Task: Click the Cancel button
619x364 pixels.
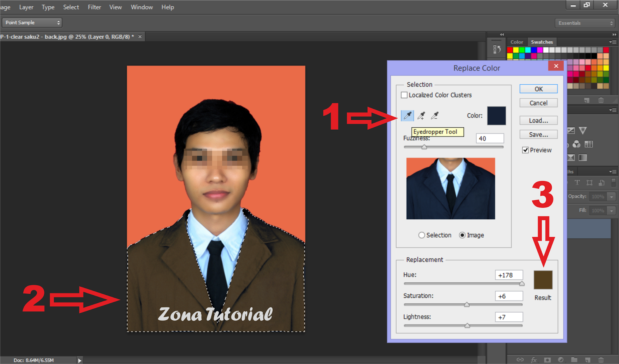Action: click(x=539, y=103)
